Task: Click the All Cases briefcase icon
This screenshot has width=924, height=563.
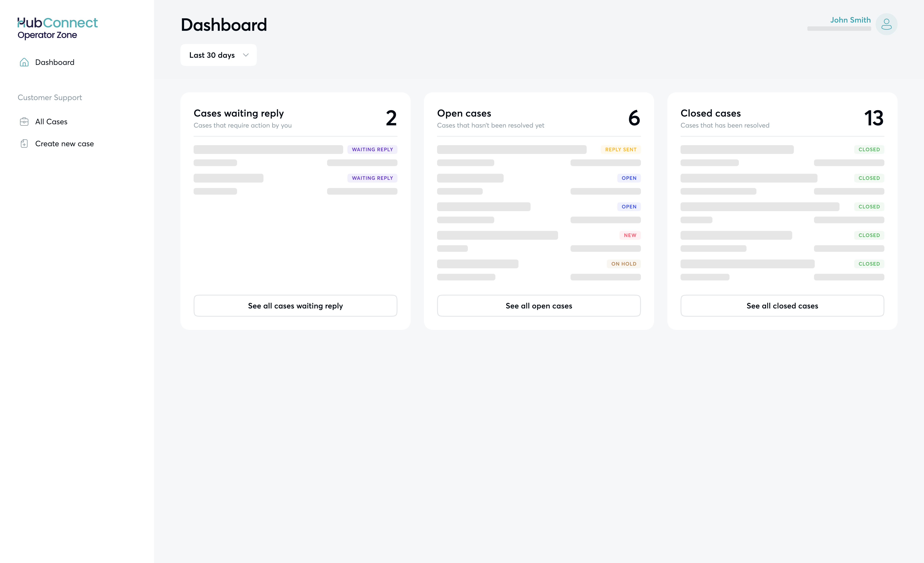Action: coord(24,122)
